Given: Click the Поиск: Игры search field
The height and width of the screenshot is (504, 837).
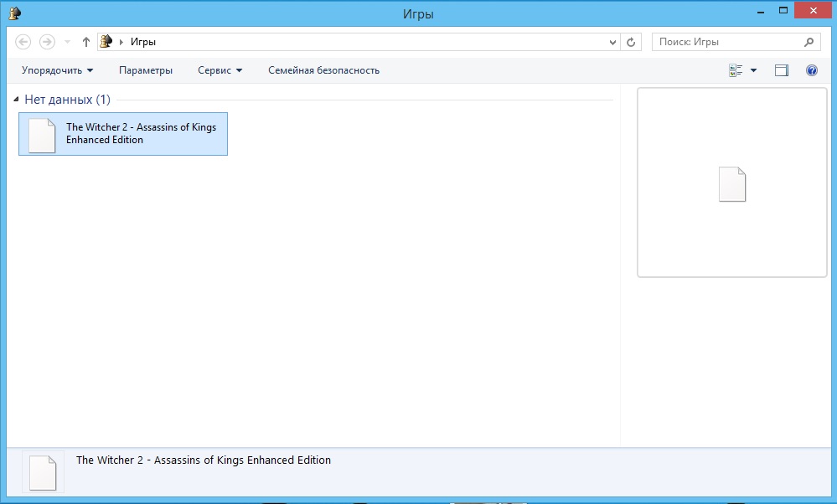Looking at the screenshot, I should tap(736, 42).
